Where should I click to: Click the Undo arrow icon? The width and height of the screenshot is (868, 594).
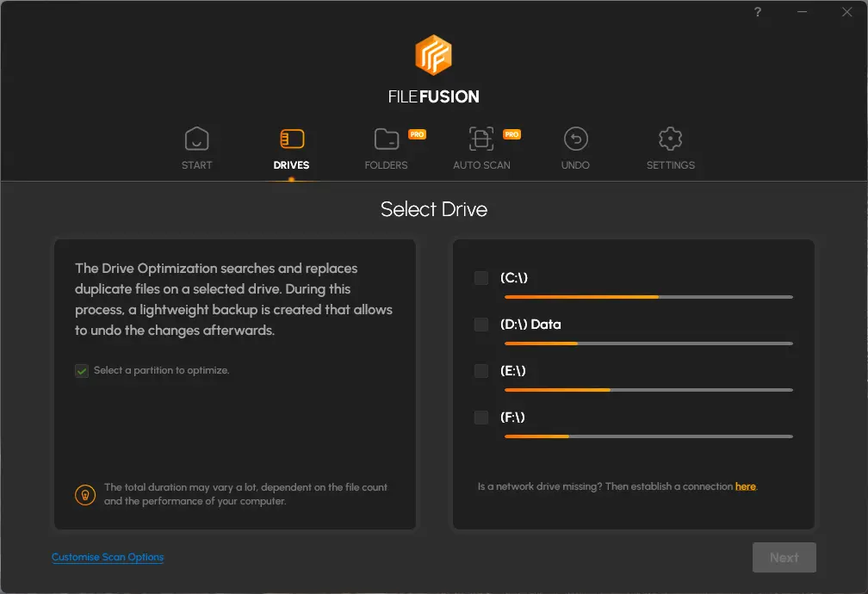pos(575,139)
